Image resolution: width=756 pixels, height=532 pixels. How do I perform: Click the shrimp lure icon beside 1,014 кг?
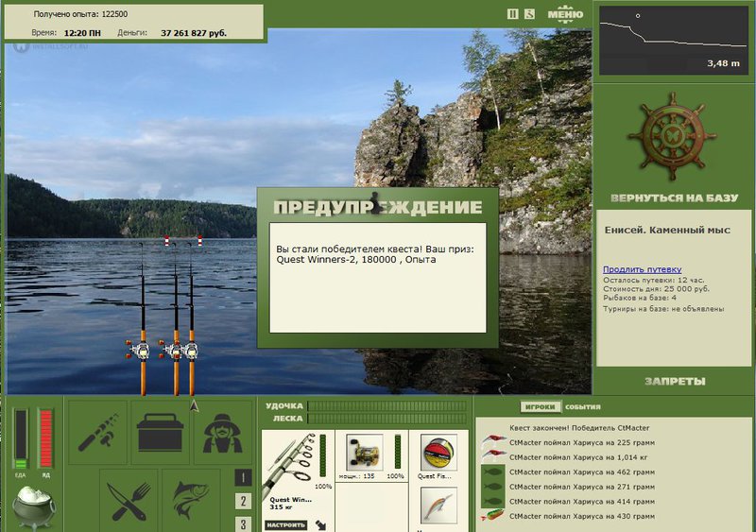493,456
